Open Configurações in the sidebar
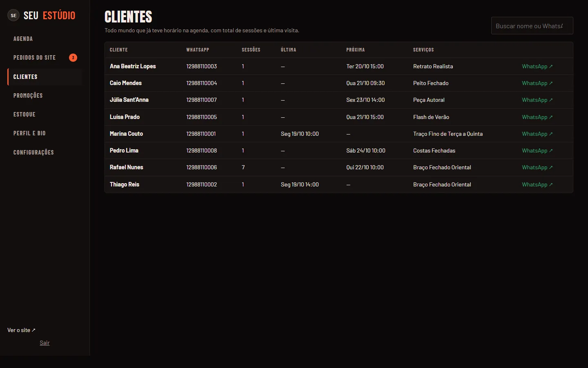 tap(45, 153)
